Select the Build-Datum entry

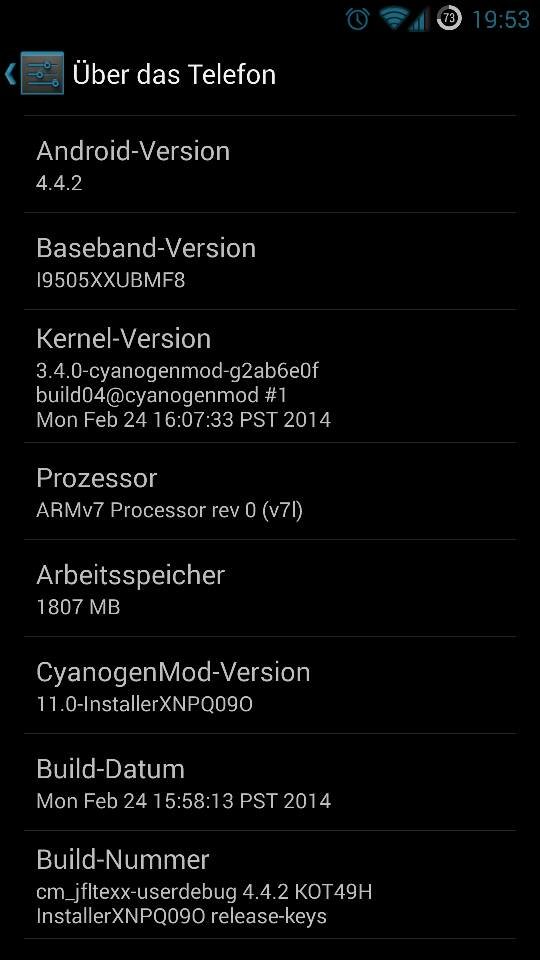pos(270,782)
